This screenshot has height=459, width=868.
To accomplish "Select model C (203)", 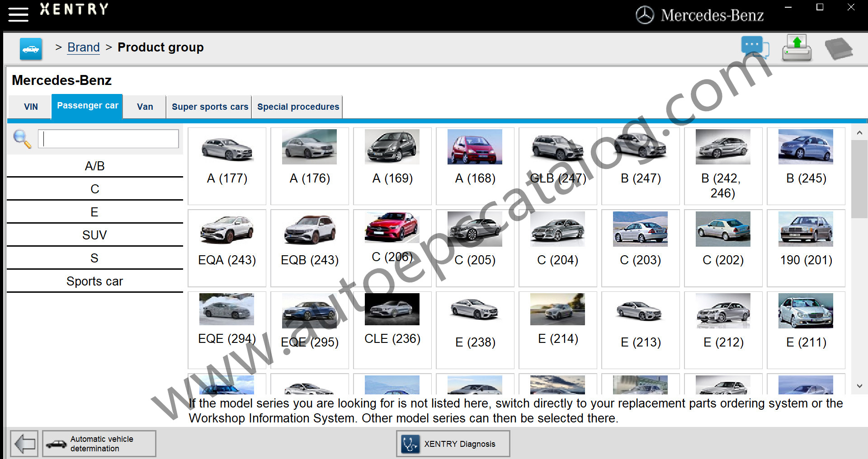I will [x=641, y=248].
